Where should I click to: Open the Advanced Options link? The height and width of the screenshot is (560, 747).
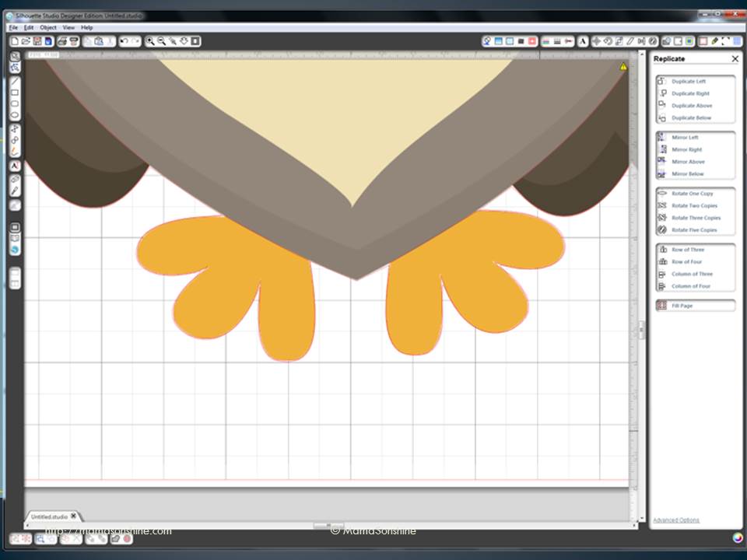(675, 520)
